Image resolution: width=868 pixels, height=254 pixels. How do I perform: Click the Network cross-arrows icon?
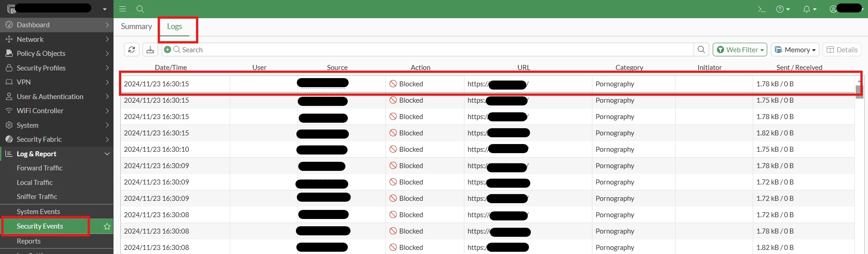[x=9, y=40]
